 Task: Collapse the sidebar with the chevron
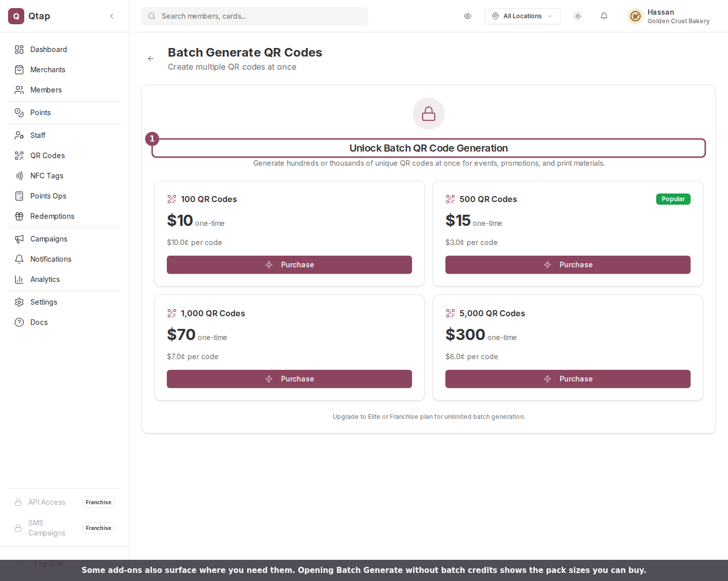(x=112, y=16)
